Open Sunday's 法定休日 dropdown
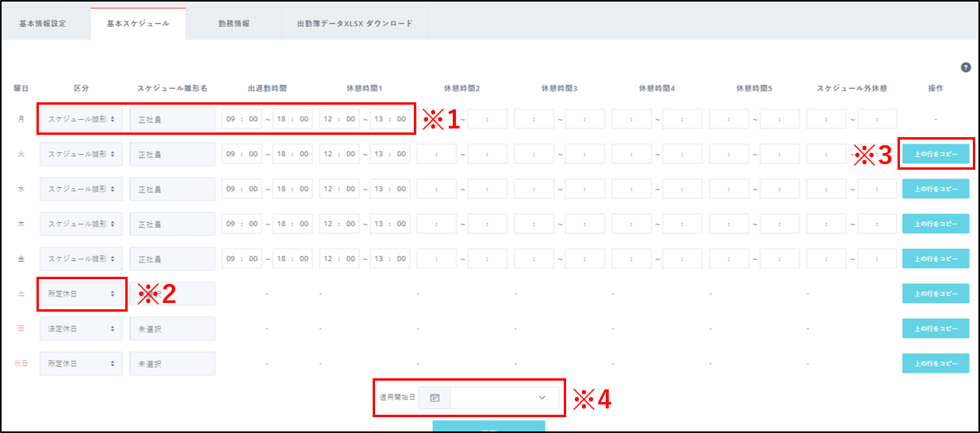Viewport: 980px width, 433px height. 82,328
